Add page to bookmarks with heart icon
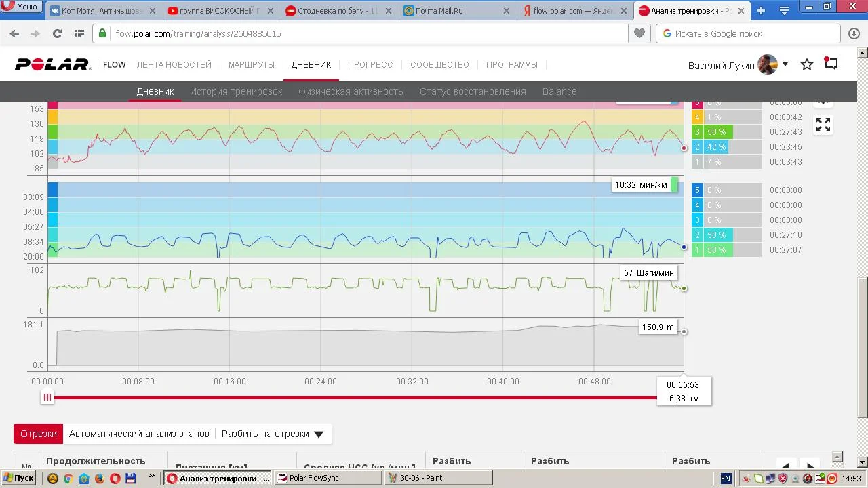 [639, 33]
